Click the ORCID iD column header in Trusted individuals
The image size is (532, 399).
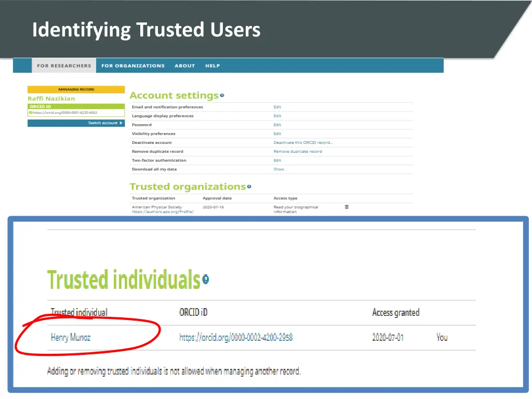(x=193, y=312)
